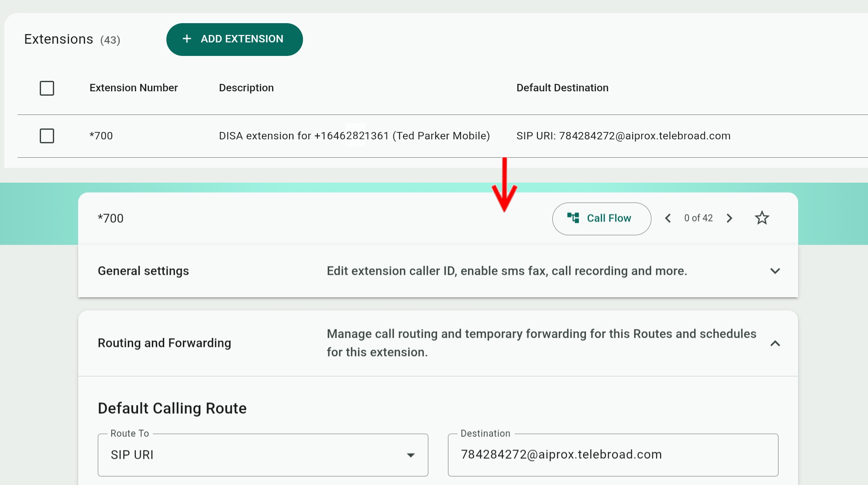Collapse Routing and Forwarding chevron
The height and width of the screenshot is (485, 868).
775,343
